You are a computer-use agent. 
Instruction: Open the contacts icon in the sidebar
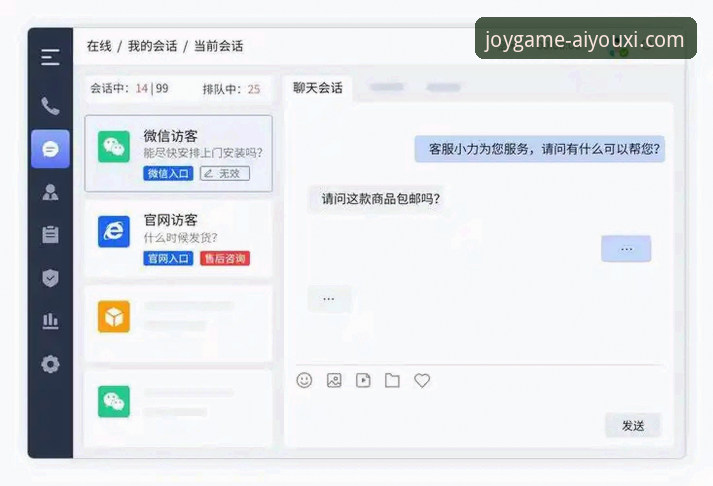pos(50,192)
